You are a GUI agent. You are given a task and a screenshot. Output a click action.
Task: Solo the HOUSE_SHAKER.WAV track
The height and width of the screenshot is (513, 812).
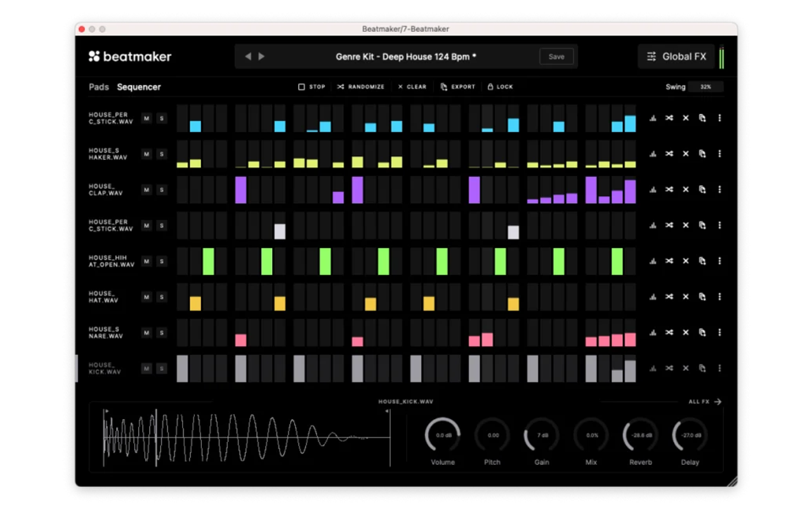[162, 154]
